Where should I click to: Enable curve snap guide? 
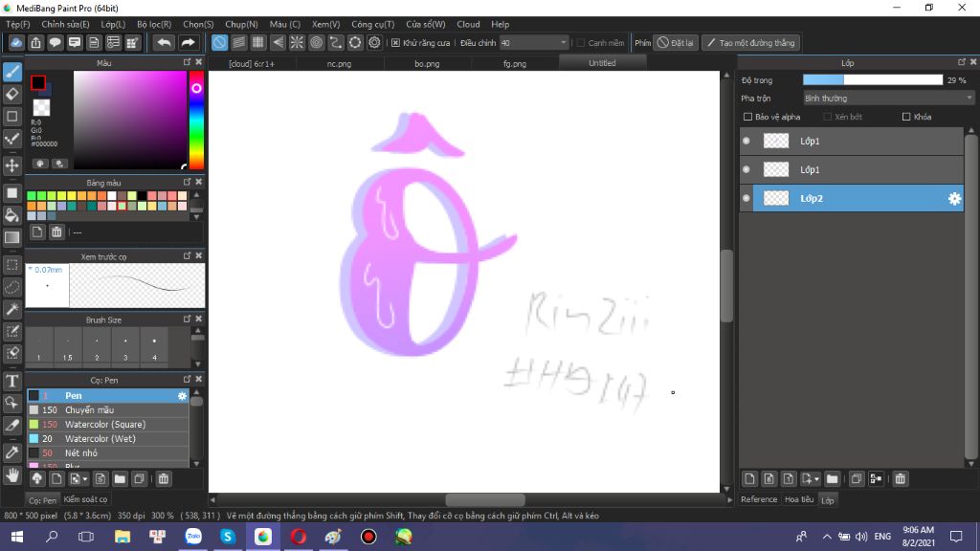tap(336, 42)
